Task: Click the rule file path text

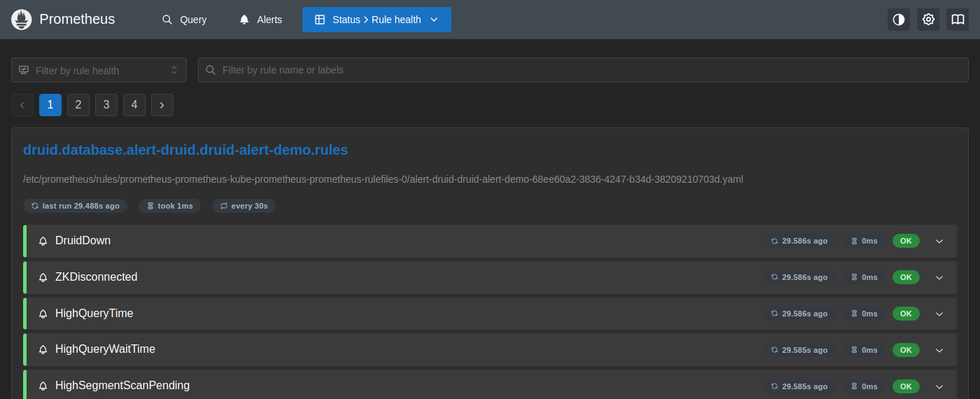Action: point(383,179)
